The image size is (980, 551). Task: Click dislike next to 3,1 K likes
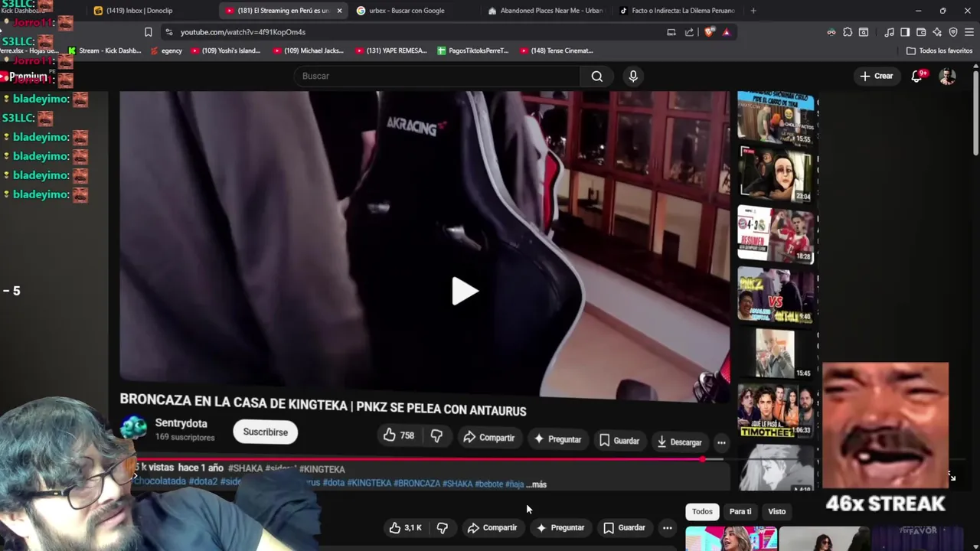click(442, 527)
